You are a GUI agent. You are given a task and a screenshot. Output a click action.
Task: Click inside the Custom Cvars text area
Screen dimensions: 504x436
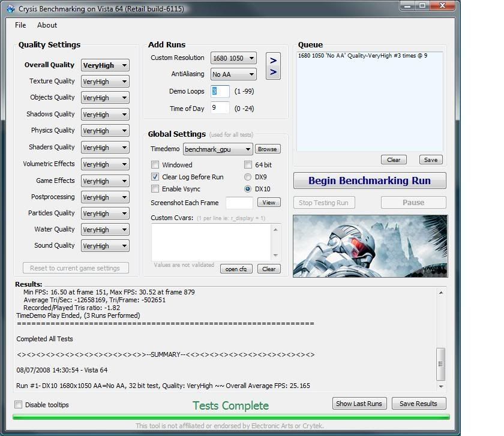pos(211,242)
